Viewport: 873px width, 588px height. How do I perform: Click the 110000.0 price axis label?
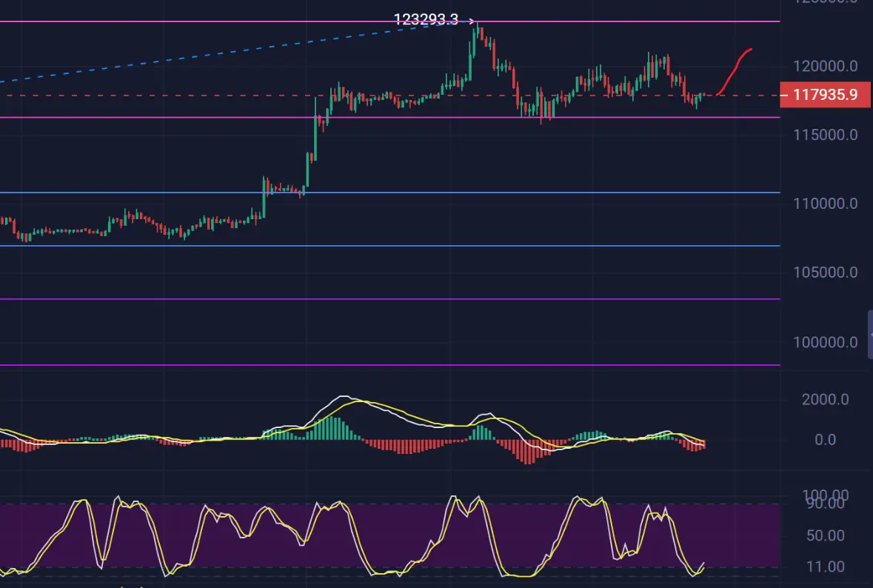click(825, 204)
